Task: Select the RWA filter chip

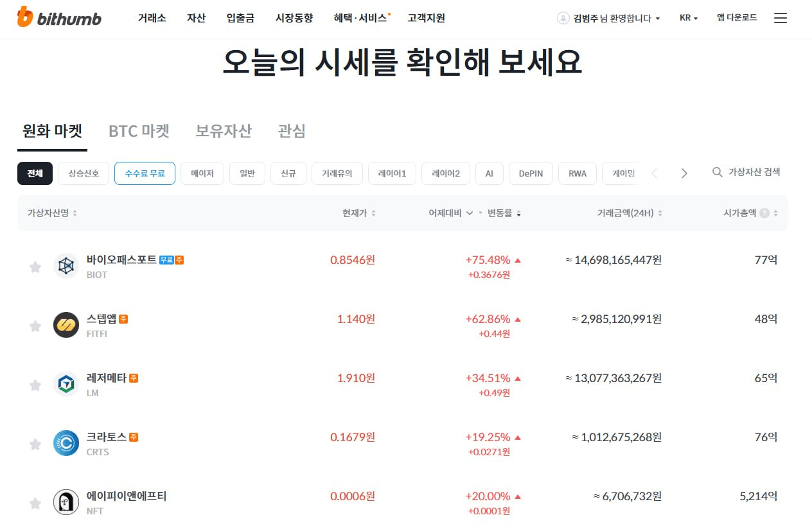Action: click(578, 173)
